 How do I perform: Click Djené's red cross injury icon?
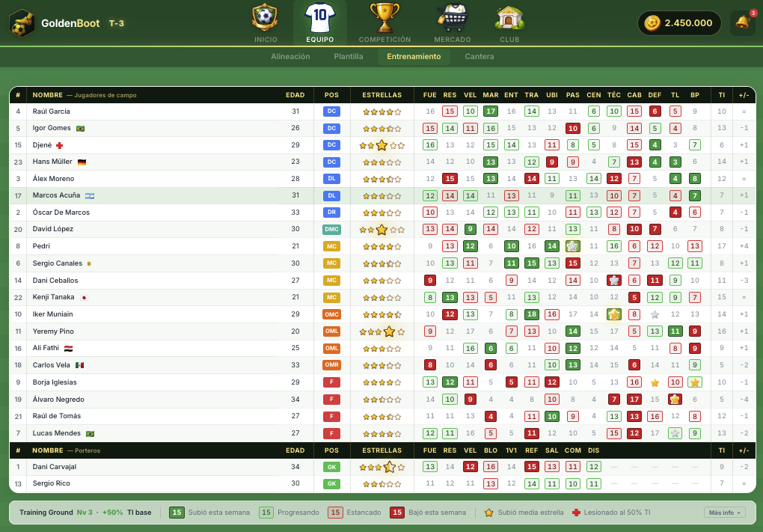click(59, 146)
